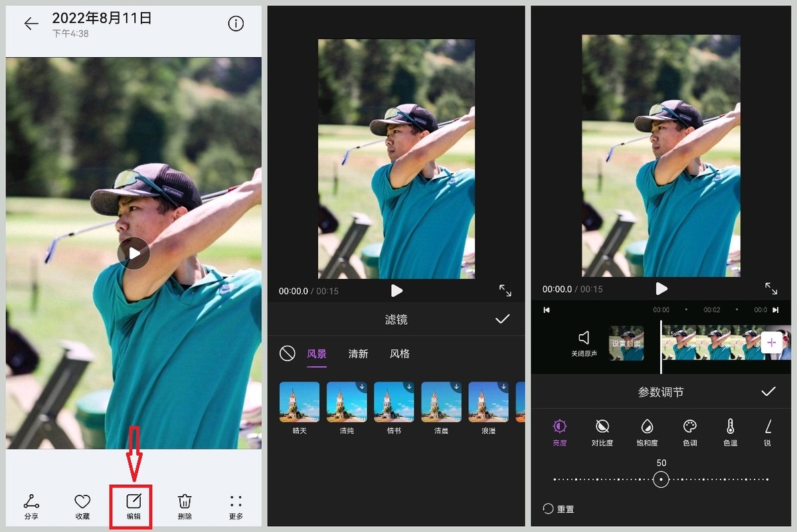This screenshot has width=797, height=532.
Task: Switch to the 风格 filter tab
Action: point(400,354)
